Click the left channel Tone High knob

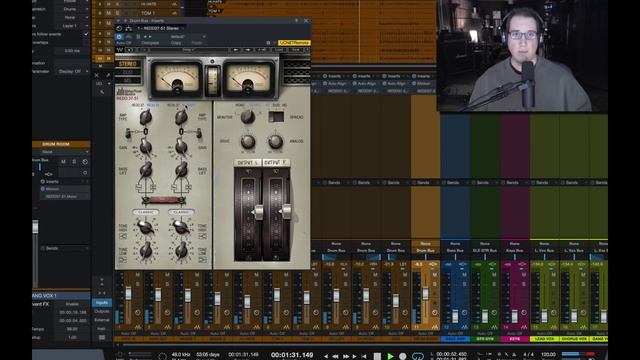(x=145, y=228)
